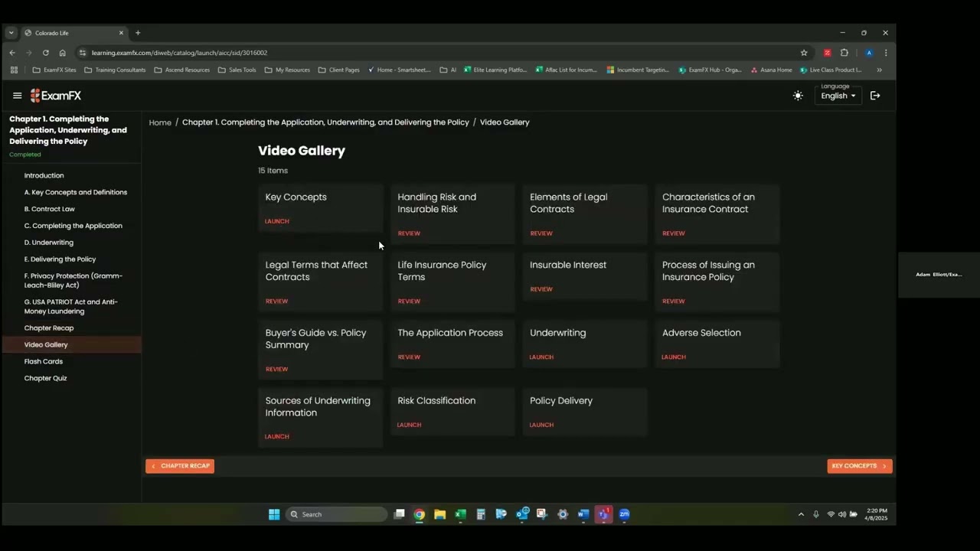980x551 pixels.
Task: Open My Resources bookmark folder
Action: pos(287,70)
